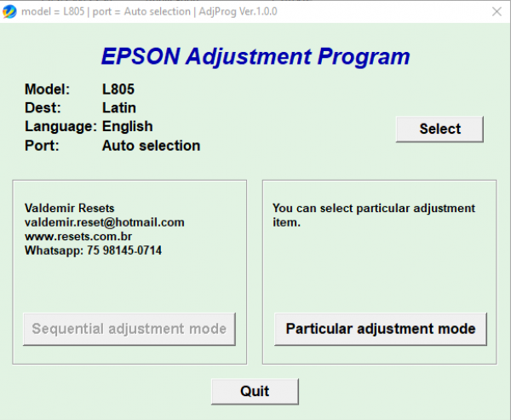Image resolution: width=511 pixels, height=420 pixels.
Task: Click the Dest value Latin
Action: [119, 107]
